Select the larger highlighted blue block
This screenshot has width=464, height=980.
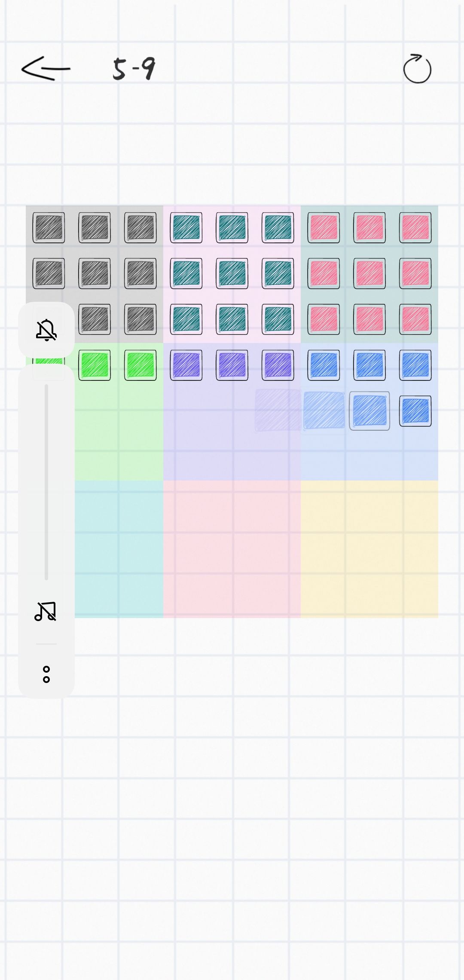pyautogui.click(x=369, y=411)
